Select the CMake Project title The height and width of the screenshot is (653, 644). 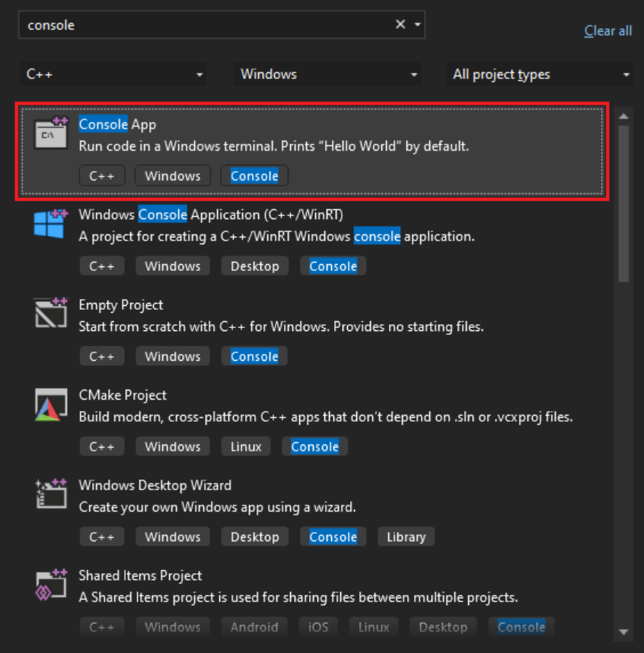point(123,395)
